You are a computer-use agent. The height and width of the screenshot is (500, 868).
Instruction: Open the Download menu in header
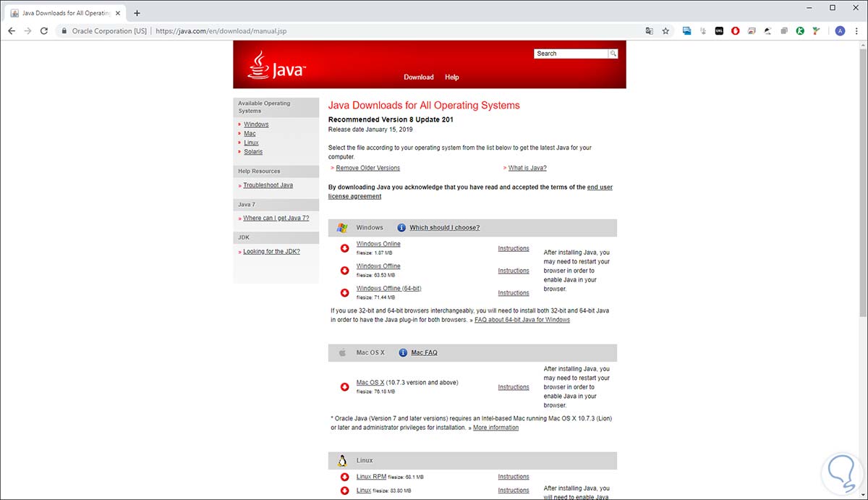coord(419,77)
